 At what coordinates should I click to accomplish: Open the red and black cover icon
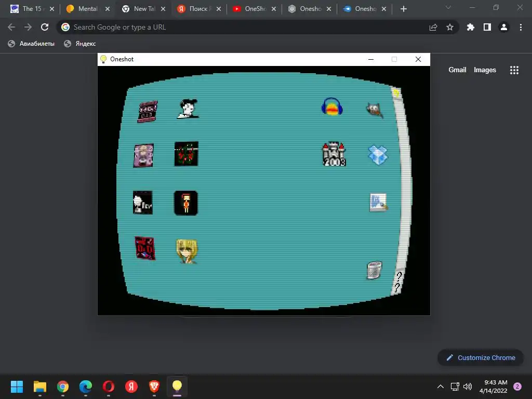[145, 248]
